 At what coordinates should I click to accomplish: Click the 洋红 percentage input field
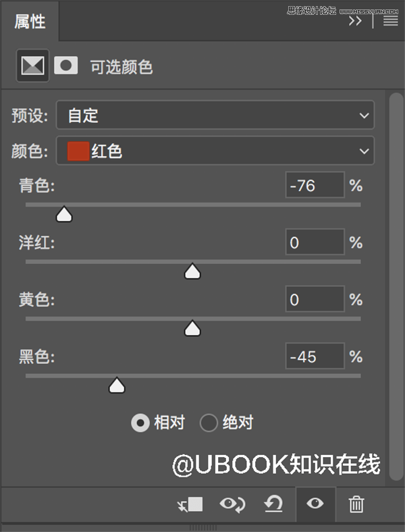pyautogui.click(x=315, y=242)
